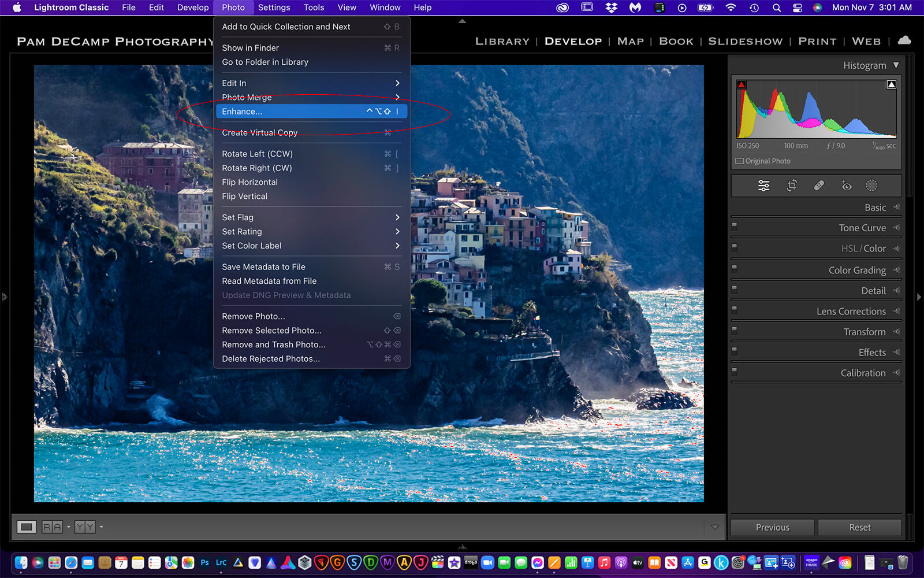Choose the Healing bandage tool
This screenshot has width=924, height=578.
pos(819,186)
